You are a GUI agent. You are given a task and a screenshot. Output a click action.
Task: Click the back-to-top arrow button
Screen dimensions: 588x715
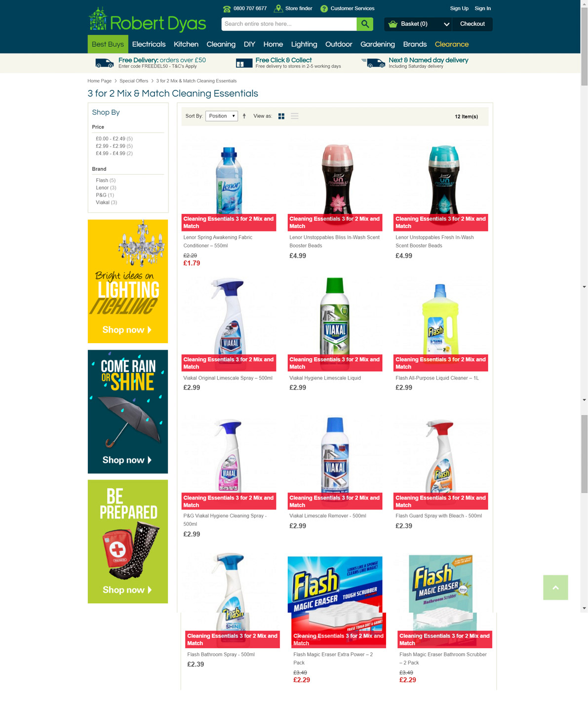555,587
